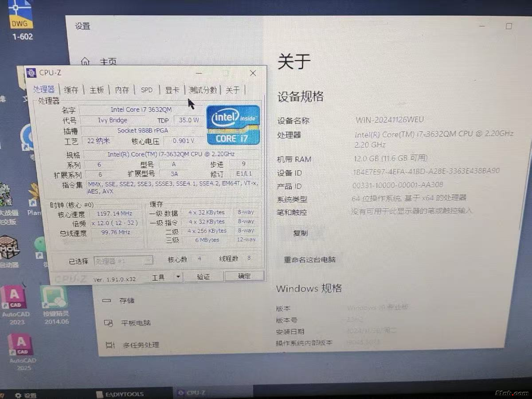Screen dimensions: 532x399
Task: Switch to the 显卡 tab
Action: click(x=172, y=90)
